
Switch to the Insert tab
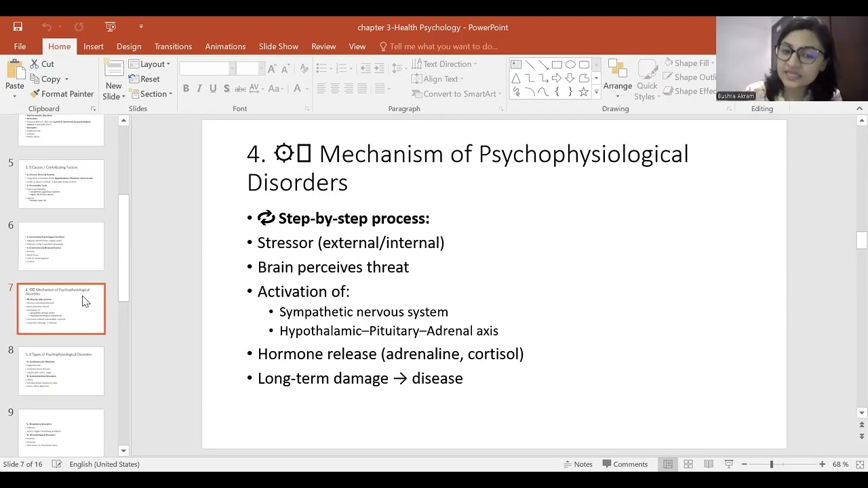pyautogui.click(x=94, y=46)
